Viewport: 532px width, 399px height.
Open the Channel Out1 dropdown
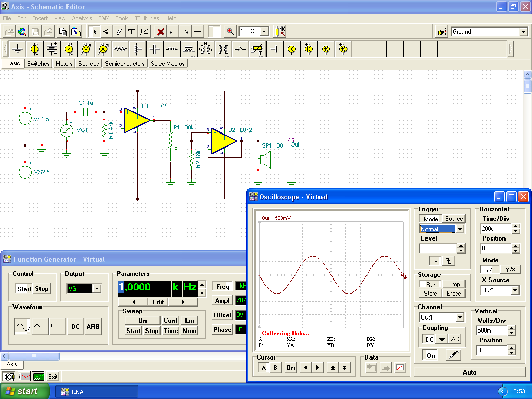[460, 317]
